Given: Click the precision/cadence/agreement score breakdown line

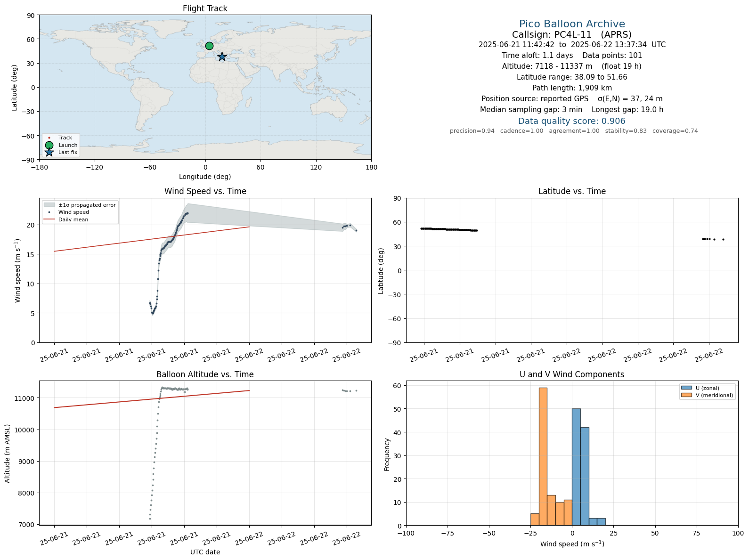Looking at the screenshot, I should pyautogui.click(x=574, y=131).
